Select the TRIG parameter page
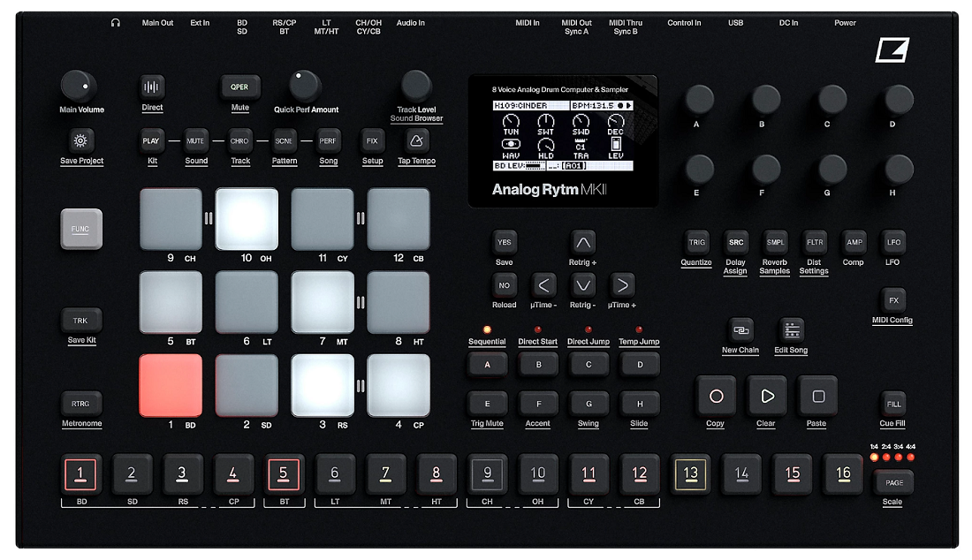The height and width of the screenshot is (560, 972). tap(697, 242)
